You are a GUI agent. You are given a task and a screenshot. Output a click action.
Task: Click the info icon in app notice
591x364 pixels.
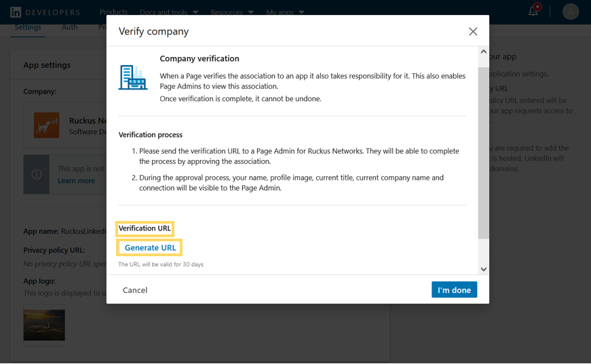[x=37, y=174]
